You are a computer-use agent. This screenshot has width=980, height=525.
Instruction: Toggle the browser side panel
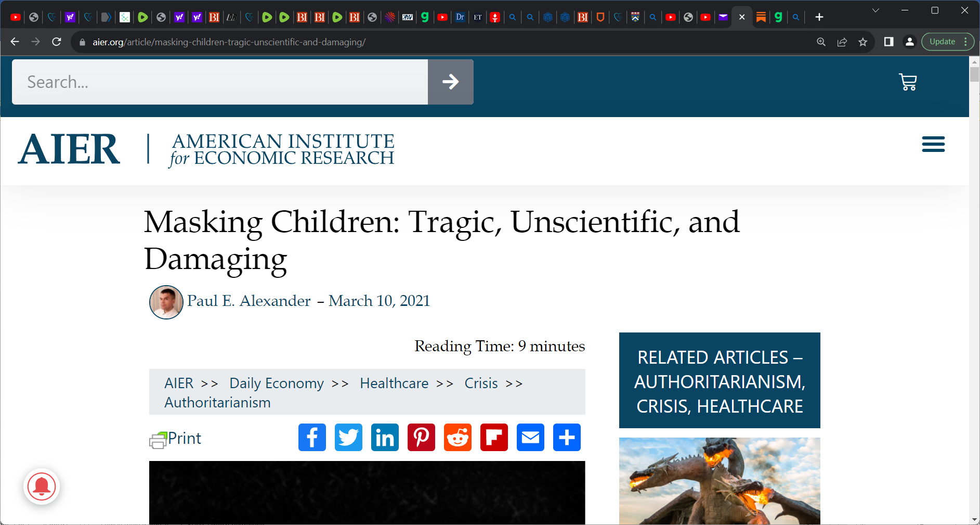coord(888,42)
